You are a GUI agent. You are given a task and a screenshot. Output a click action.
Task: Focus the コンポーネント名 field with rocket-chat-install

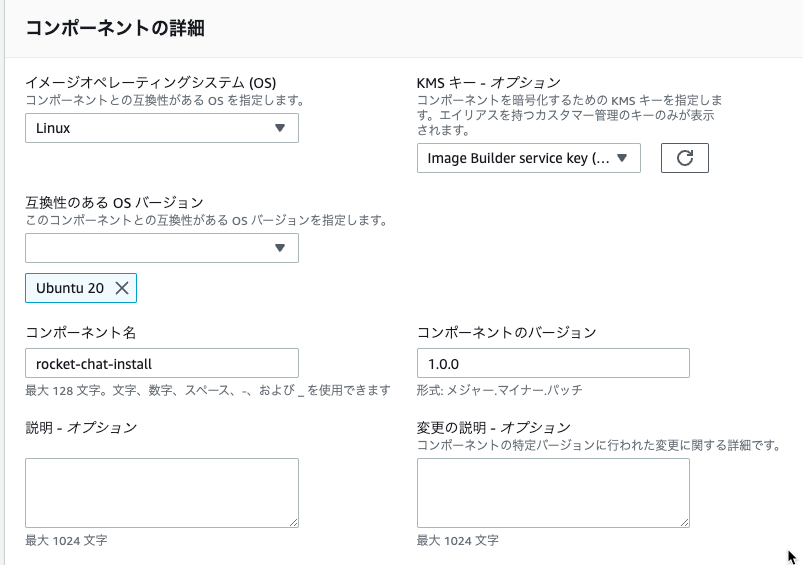(162, 364)
